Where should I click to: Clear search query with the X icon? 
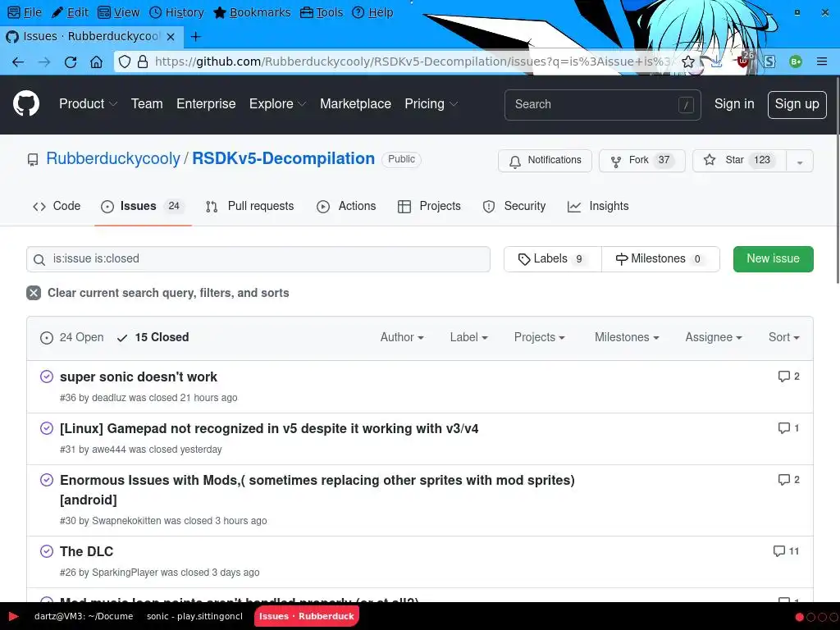34,293
